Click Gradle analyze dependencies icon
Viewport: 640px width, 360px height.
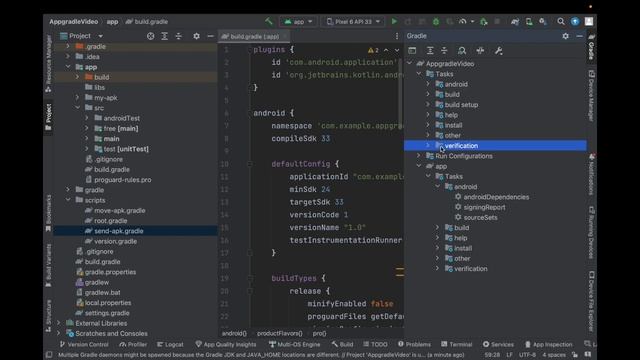click(462, 51)
